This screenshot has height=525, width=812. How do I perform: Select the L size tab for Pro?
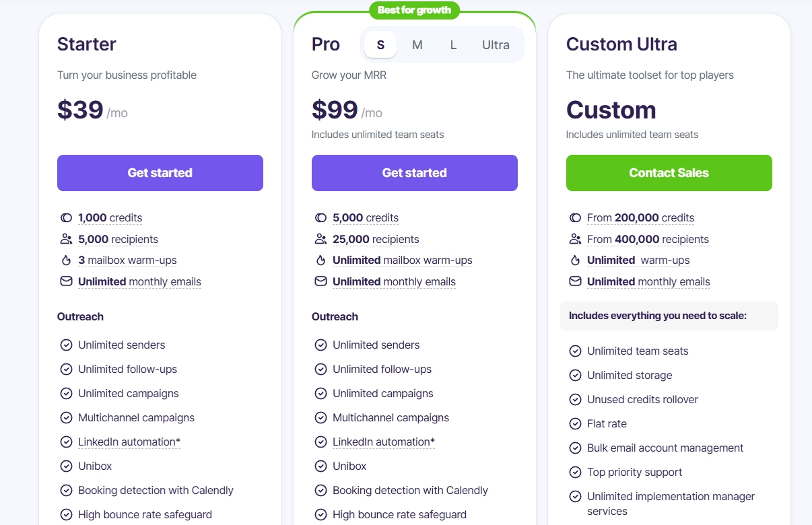click(453, 45)
